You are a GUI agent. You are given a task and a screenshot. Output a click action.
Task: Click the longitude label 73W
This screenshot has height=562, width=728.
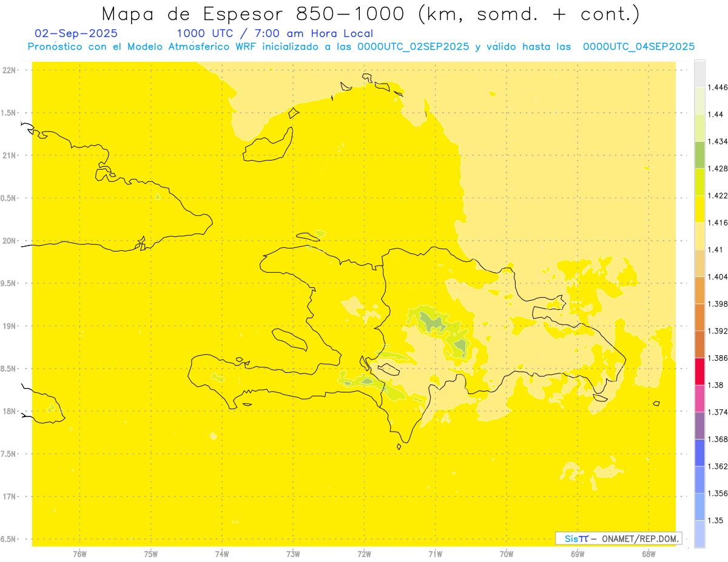293,554
